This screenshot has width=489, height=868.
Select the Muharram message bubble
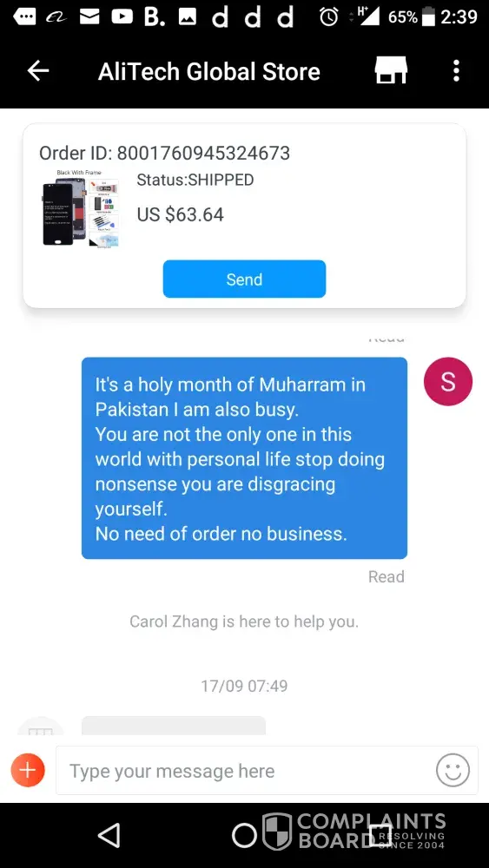[244, 457]
